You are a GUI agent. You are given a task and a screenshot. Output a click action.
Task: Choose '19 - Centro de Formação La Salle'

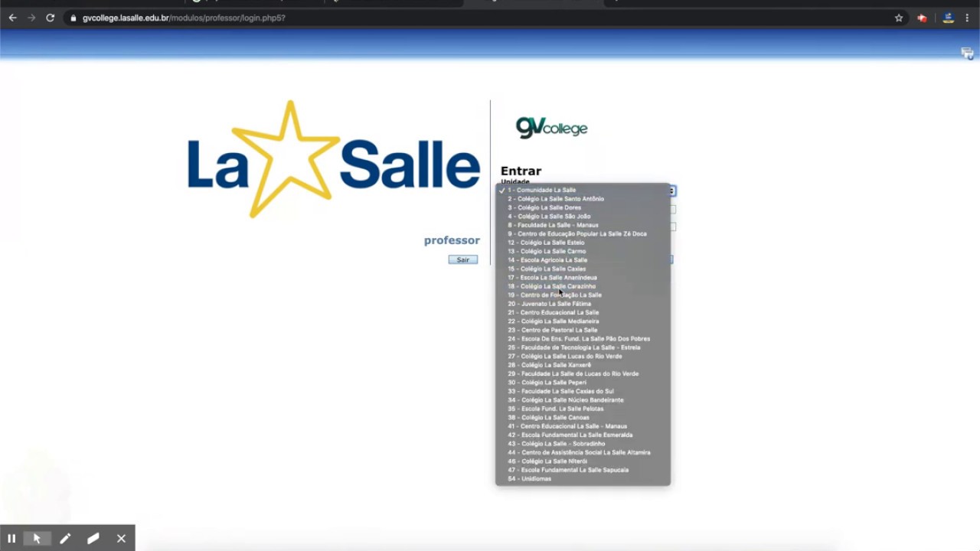[583, 295]
